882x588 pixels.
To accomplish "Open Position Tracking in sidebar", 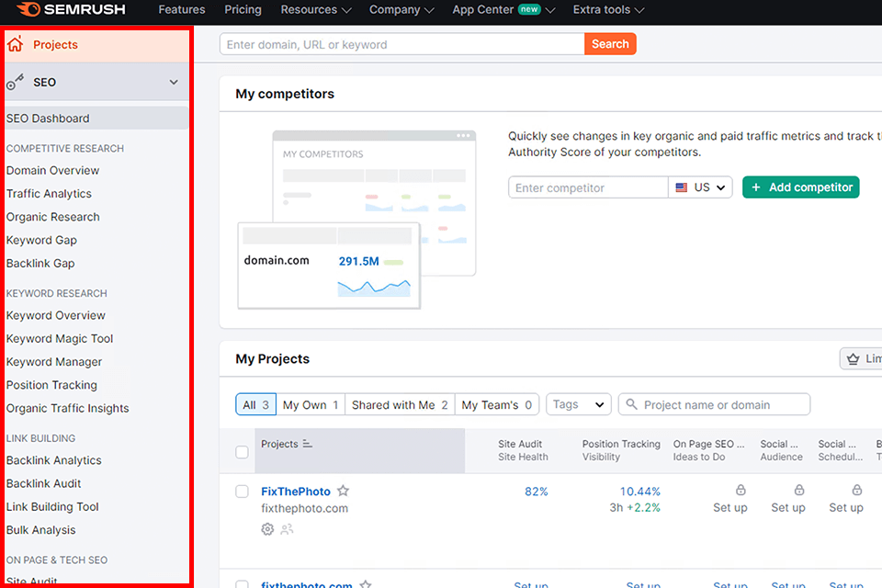I will pos(51,385).
